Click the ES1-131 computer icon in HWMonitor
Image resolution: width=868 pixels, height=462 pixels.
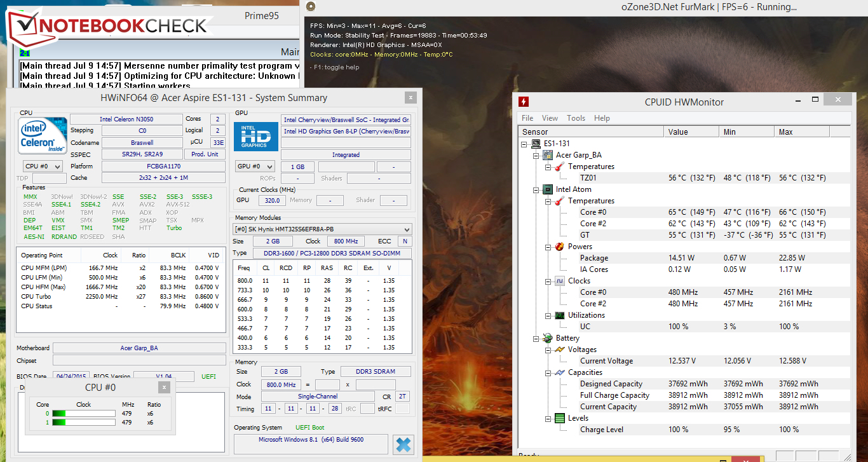click(x=536, y=144)
